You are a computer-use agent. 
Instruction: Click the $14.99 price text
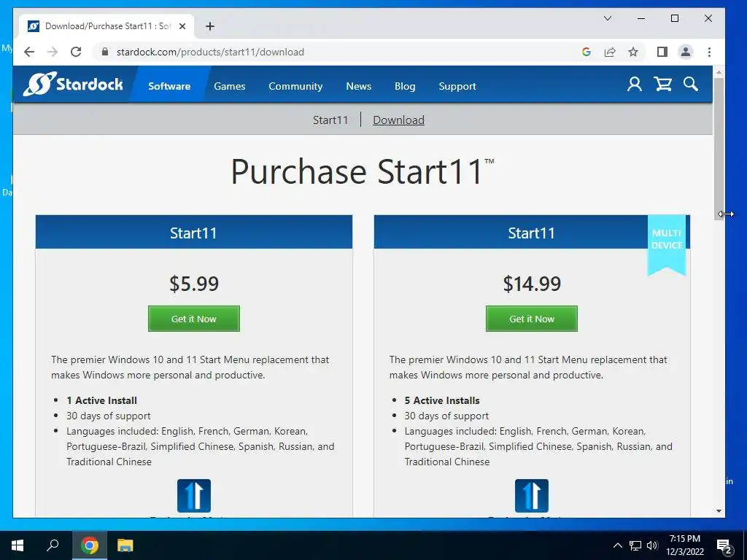532,284
